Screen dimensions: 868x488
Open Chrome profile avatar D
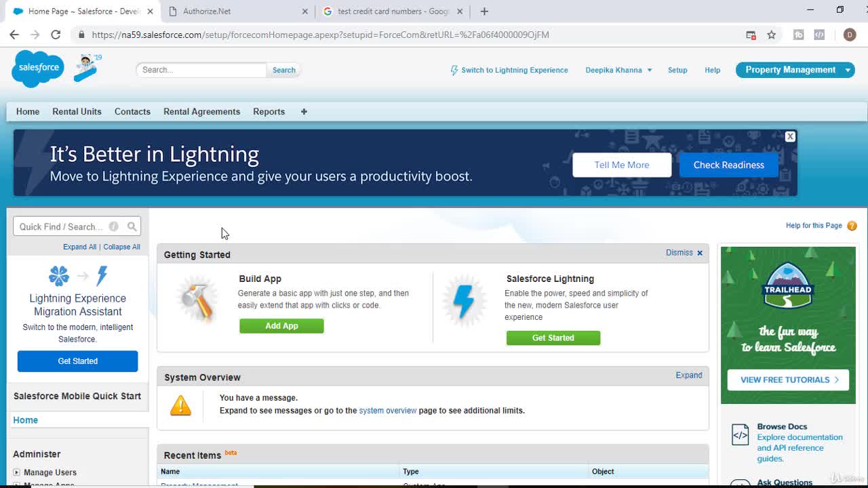click(850, 35)
